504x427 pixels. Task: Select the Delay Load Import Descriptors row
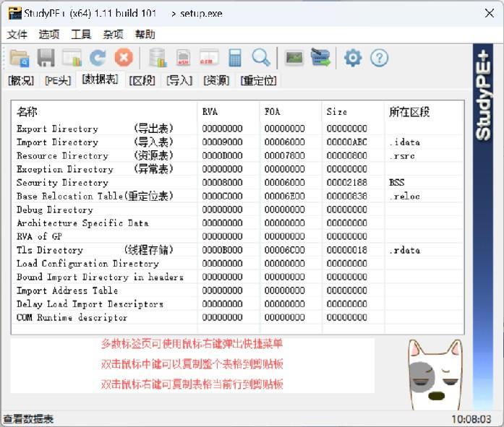point(237,304)
